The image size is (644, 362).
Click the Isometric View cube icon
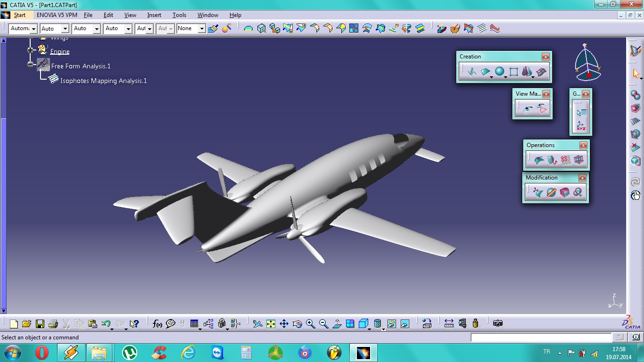(x=363, y=324)
